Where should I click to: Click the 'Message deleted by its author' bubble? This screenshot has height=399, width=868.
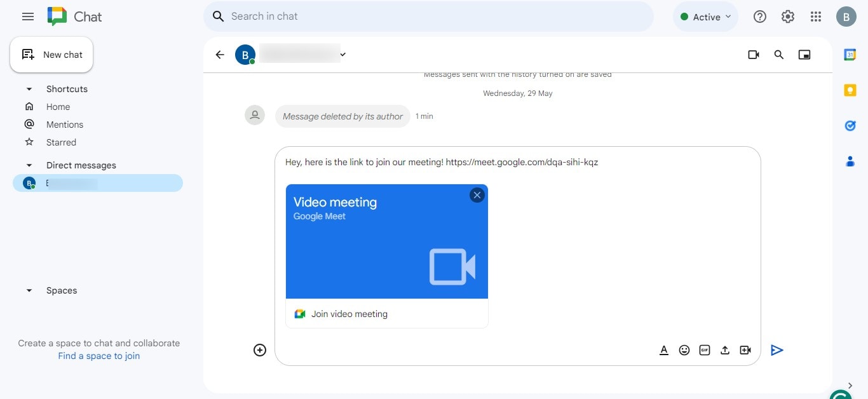point(342,116)
